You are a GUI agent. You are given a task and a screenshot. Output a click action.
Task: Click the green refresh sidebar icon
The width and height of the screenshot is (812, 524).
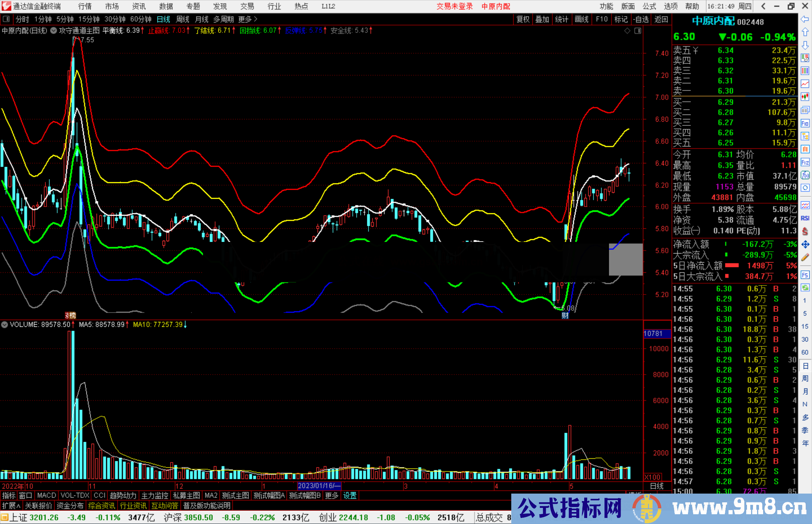pyautogui.click(x=805, y=288)
